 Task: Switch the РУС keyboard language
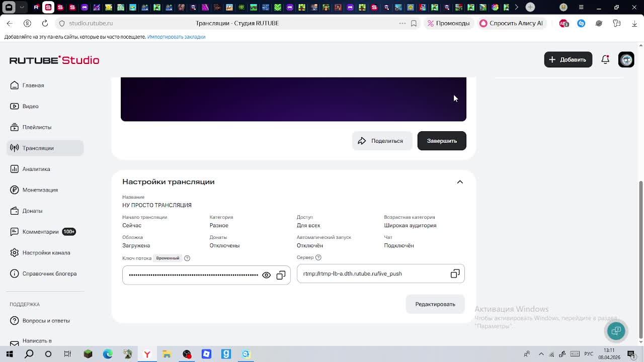(588, 354)
